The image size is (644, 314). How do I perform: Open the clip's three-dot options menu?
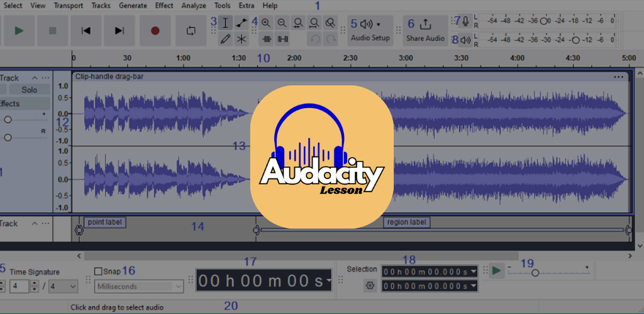point(619,77)
